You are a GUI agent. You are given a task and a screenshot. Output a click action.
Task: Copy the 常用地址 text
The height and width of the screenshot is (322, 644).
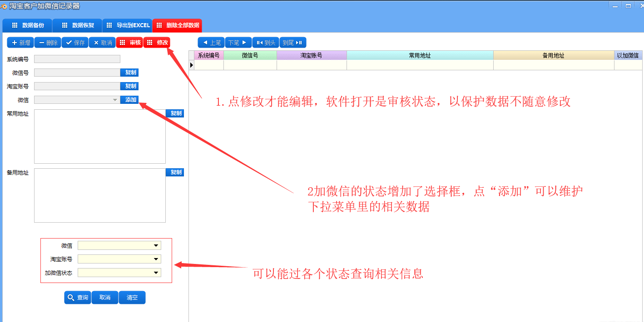point(175,113)
